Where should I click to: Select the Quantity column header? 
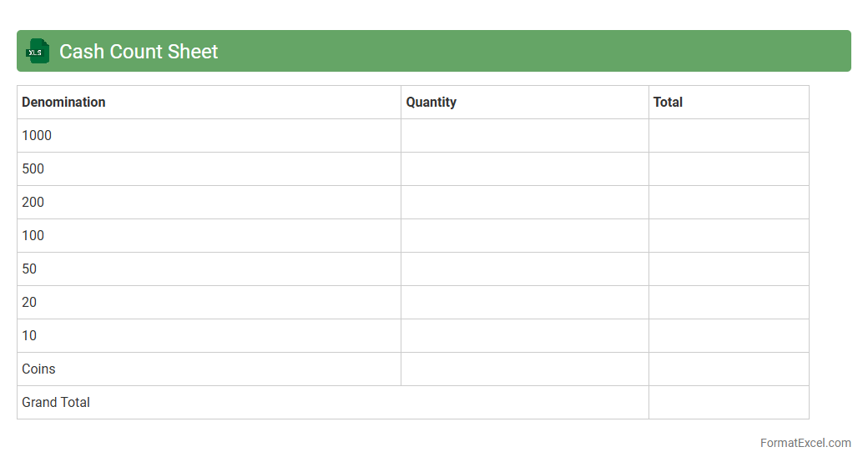click(x=431, y=102)
